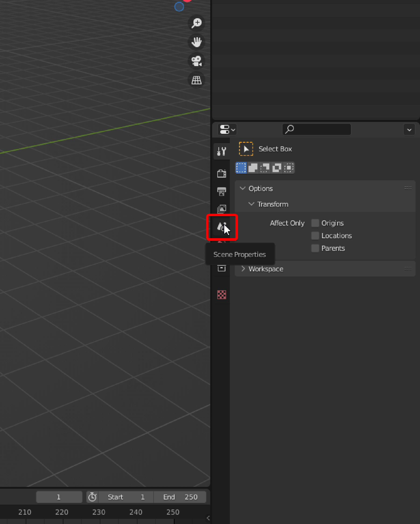This screenshot has height=524, width=420.
Task: Choose the Invert (difference) selection mode
Action: coord(277,168)
